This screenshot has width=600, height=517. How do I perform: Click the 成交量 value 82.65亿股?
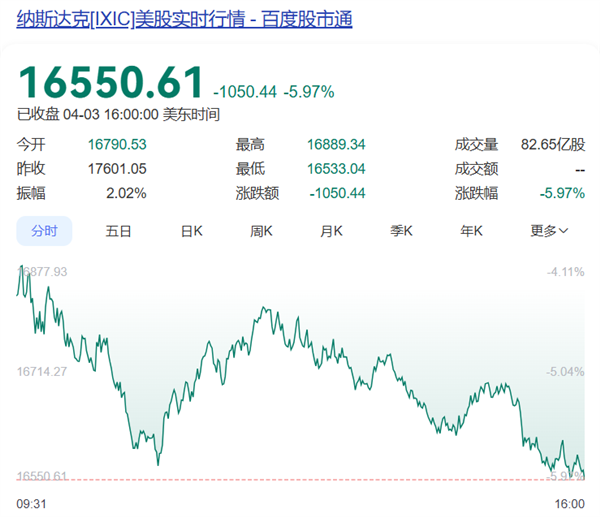click(x=553, y=145)
